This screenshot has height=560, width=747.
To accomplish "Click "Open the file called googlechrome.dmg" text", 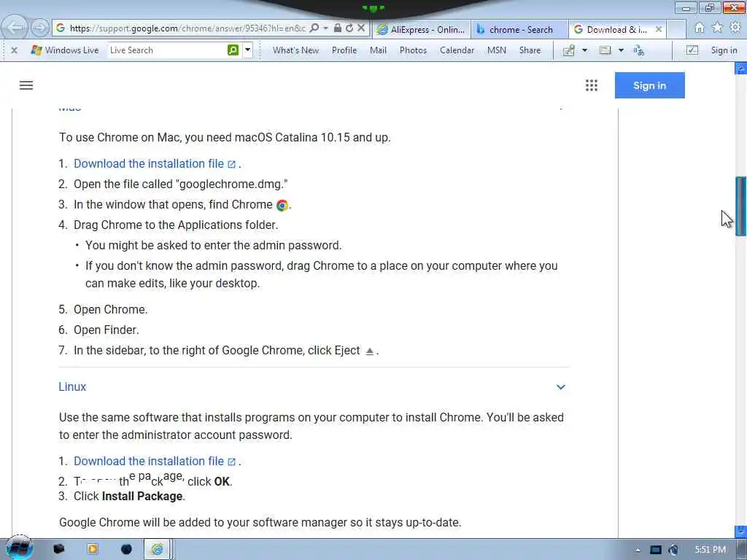I will (x=181, y=184).
